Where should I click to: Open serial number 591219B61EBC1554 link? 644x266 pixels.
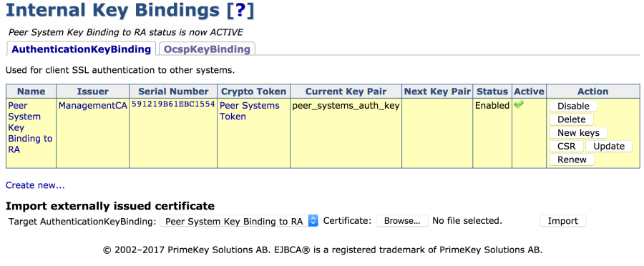173,104
